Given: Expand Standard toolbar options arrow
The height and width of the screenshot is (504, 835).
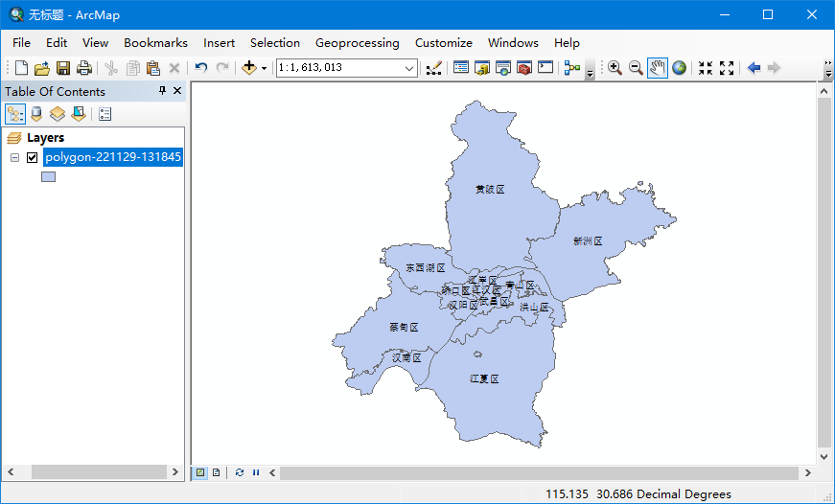Looking at the screenshot, I should pos(590,74).
